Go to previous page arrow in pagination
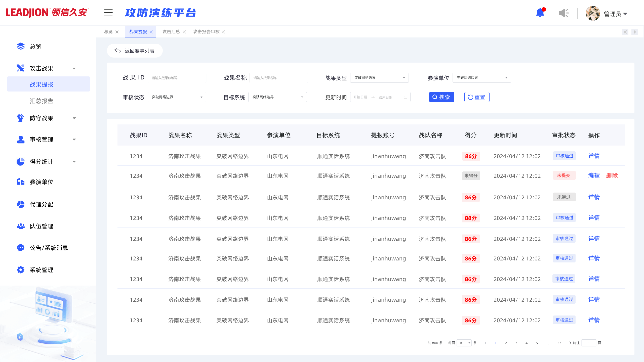Screen dimensions: 644x362 486,343
